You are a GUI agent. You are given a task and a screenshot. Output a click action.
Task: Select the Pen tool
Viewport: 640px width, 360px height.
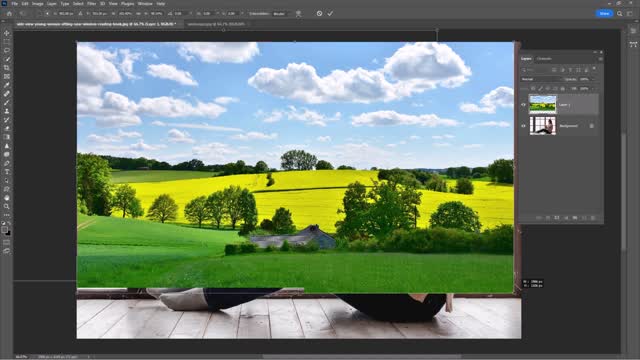pyautogui.click(x=7, y=163)
